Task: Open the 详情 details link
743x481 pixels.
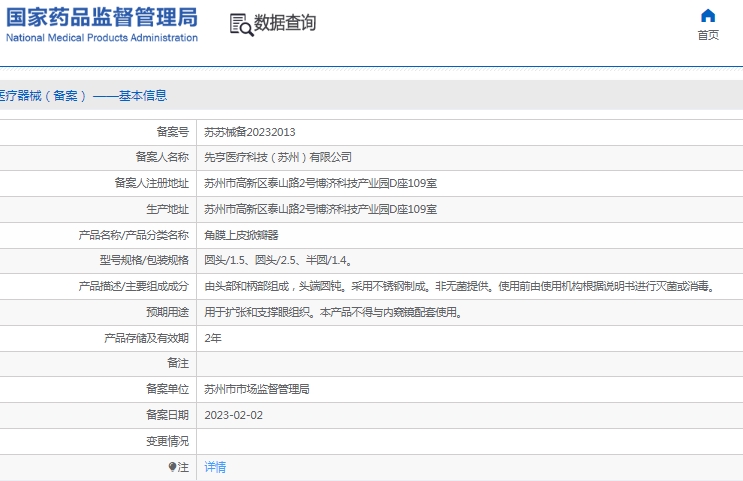Action: (x=215, y=467)
